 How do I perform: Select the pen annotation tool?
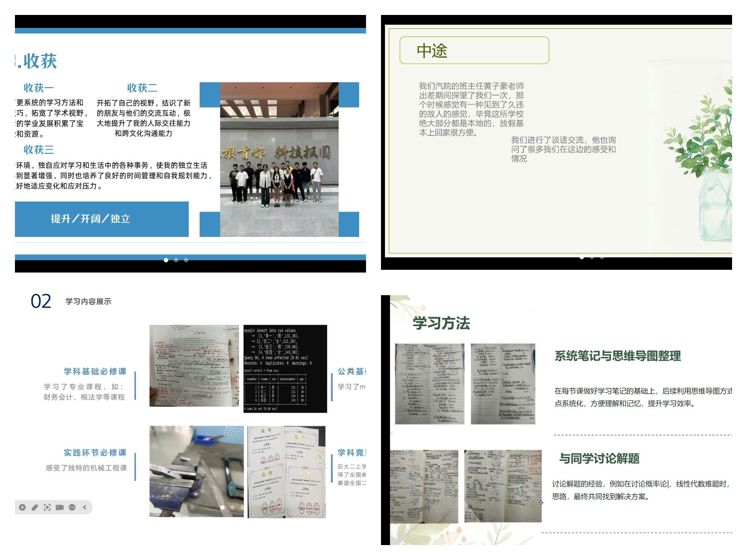(x=35, y=507)
